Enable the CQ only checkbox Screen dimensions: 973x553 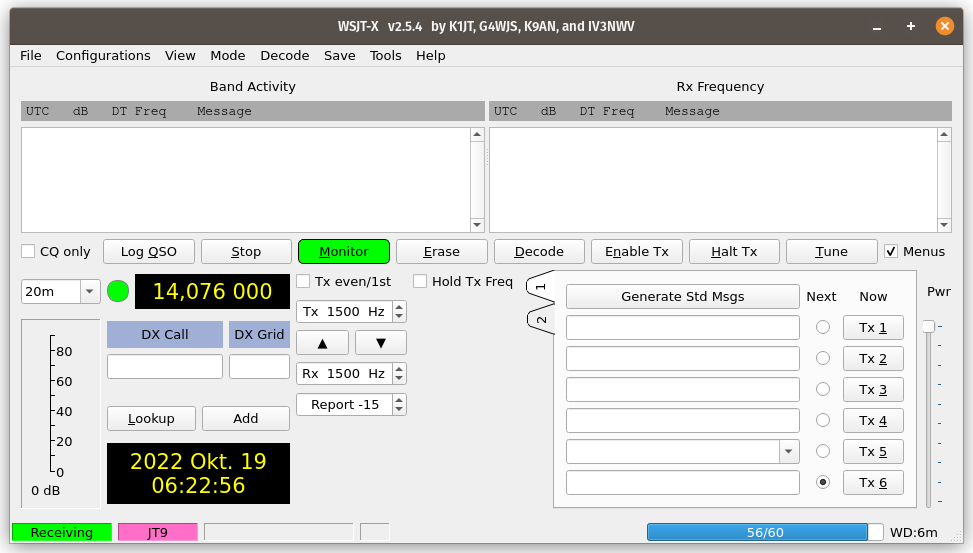coord(29,252)
